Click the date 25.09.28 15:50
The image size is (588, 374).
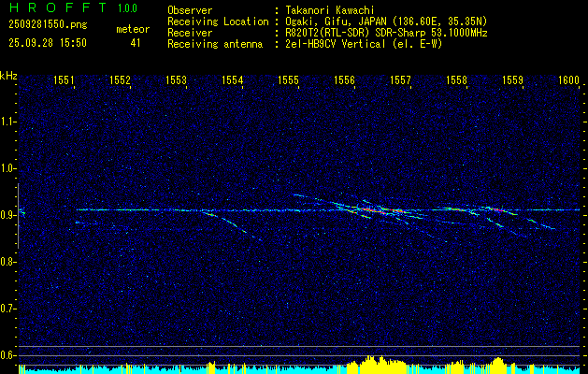pyautogui.click(x=48, y=43)
